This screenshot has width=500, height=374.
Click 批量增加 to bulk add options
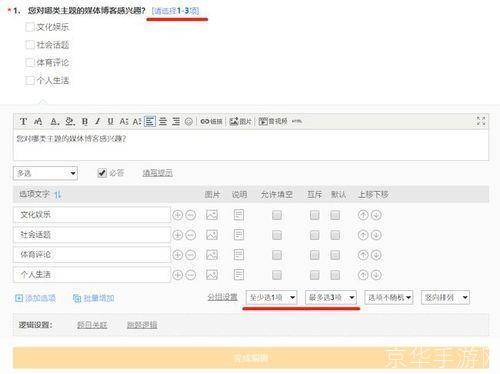(x=94, y=298)
